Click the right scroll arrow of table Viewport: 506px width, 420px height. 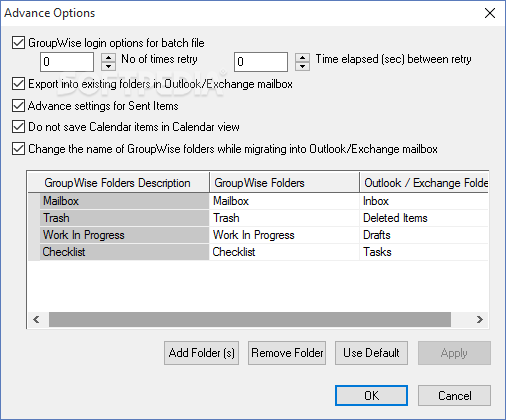click(479, 319)
